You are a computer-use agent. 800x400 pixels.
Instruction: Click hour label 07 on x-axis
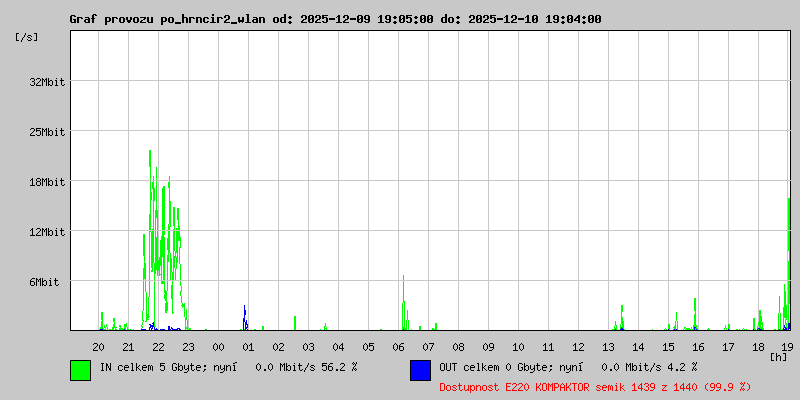pos(429,347)
